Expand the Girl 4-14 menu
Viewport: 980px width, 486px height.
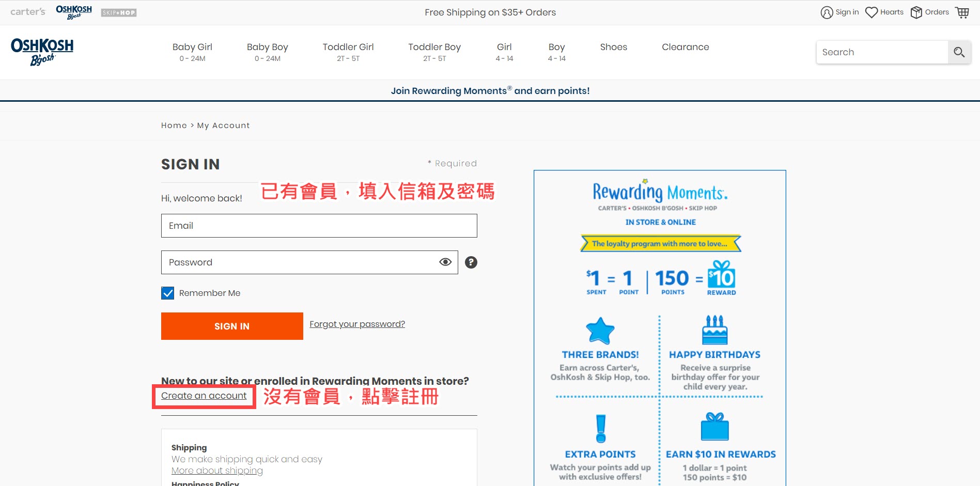504,52
